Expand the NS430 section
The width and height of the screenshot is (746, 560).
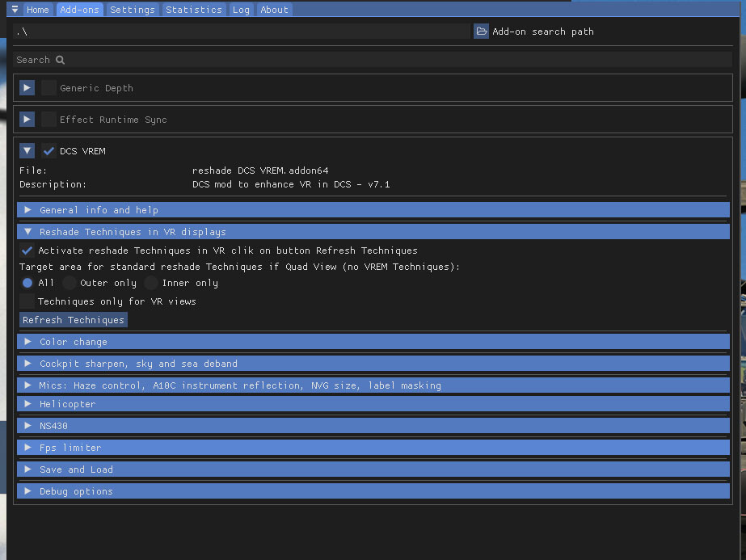click(373, 426)
